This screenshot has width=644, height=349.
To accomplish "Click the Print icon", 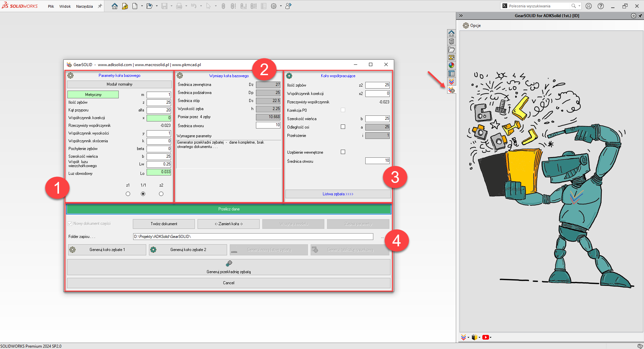I will point(179,6).
